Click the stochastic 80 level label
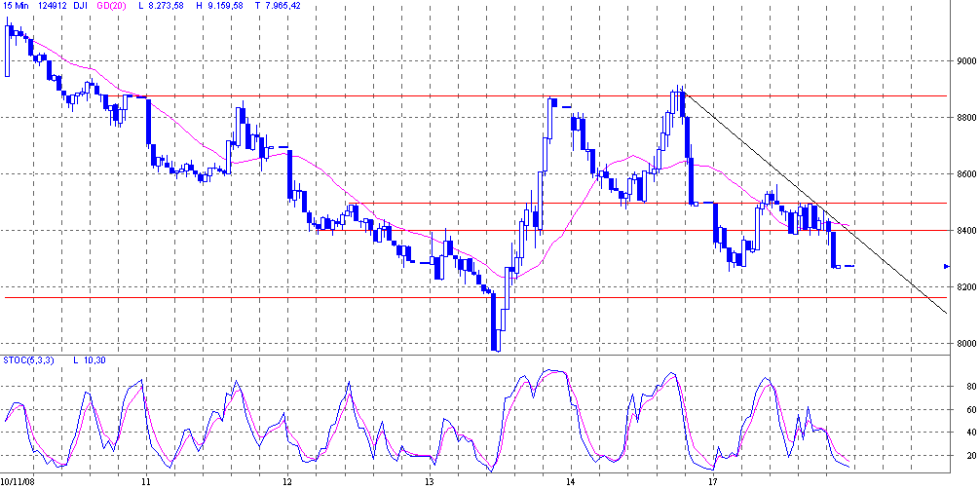Image resolution: width=980 pixels, height=490 pixels. (971, 387)
